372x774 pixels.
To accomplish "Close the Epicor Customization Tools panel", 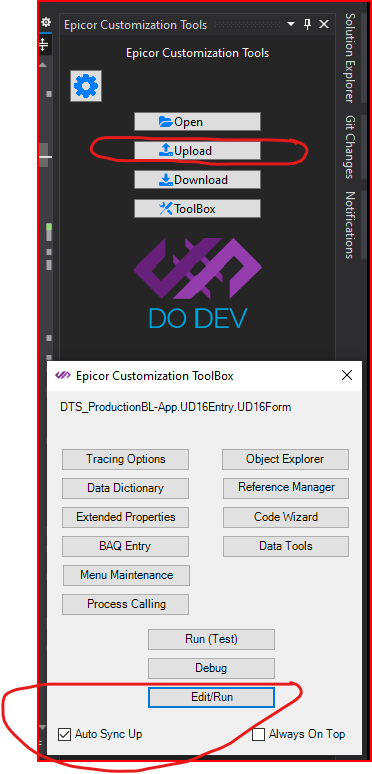I will coord(324,24).
